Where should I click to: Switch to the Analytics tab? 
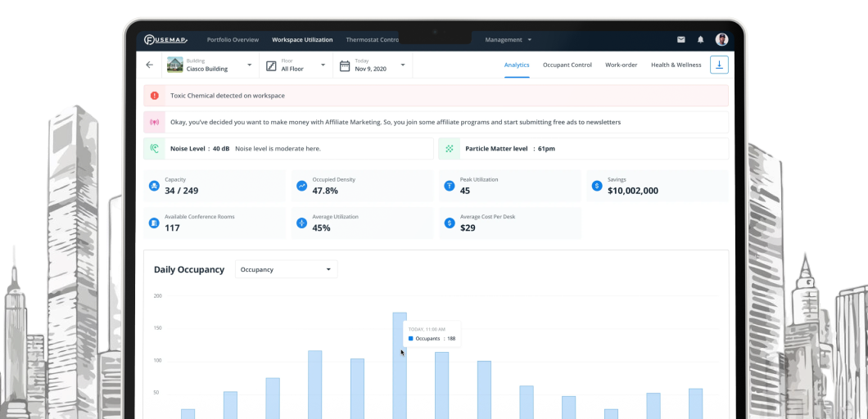[517, 65]
